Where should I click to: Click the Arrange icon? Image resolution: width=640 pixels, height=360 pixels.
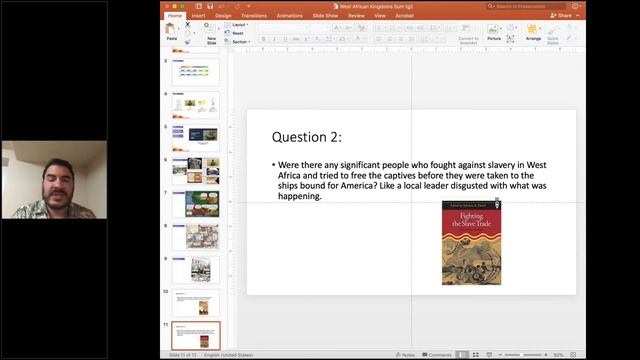pyautogui.click(x=532, y=29)
